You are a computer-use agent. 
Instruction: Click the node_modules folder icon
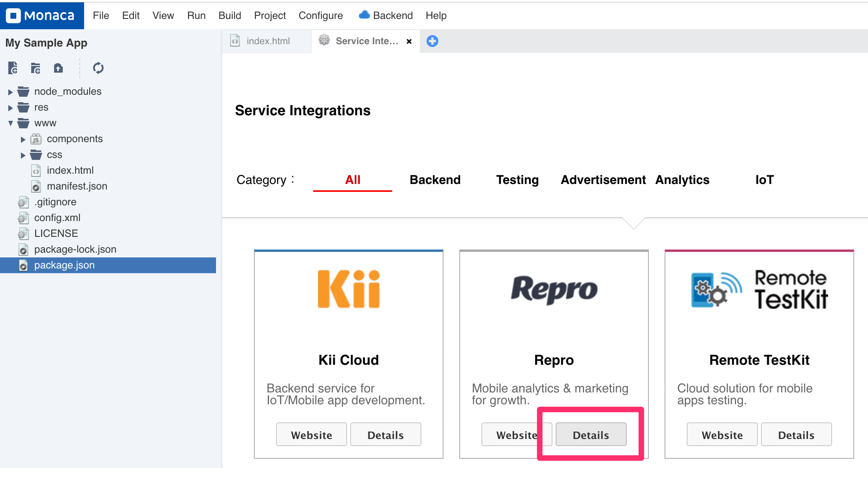23,92
